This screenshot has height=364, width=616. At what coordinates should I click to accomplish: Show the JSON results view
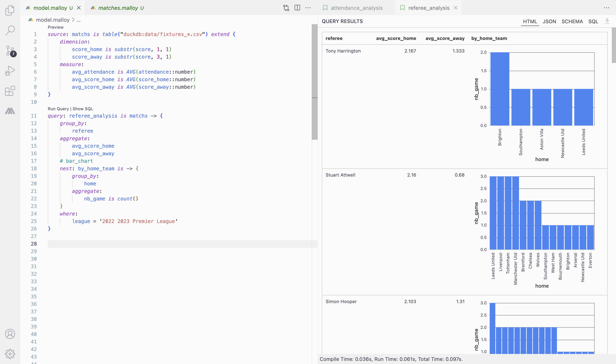point(549,22)
